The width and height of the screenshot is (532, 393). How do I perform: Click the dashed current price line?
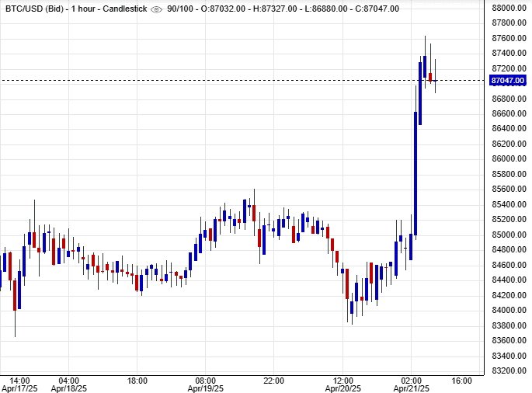point(233,80)
